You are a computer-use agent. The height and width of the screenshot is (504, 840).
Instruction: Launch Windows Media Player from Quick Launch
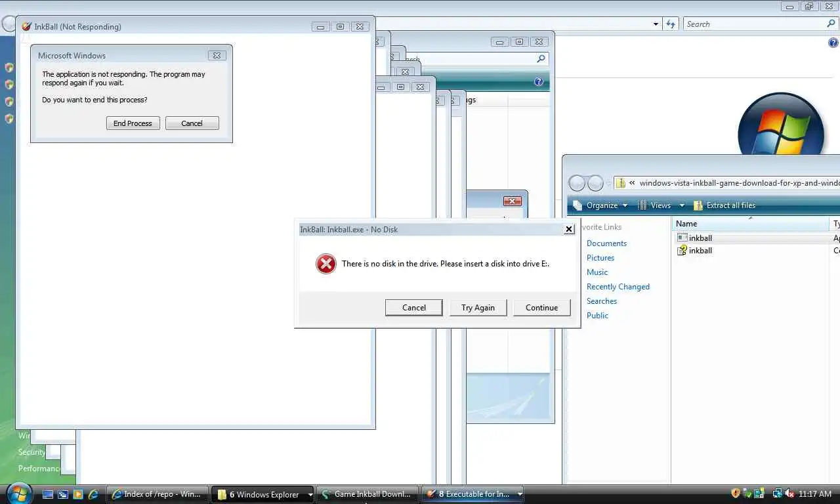click(x=78, y=494)
